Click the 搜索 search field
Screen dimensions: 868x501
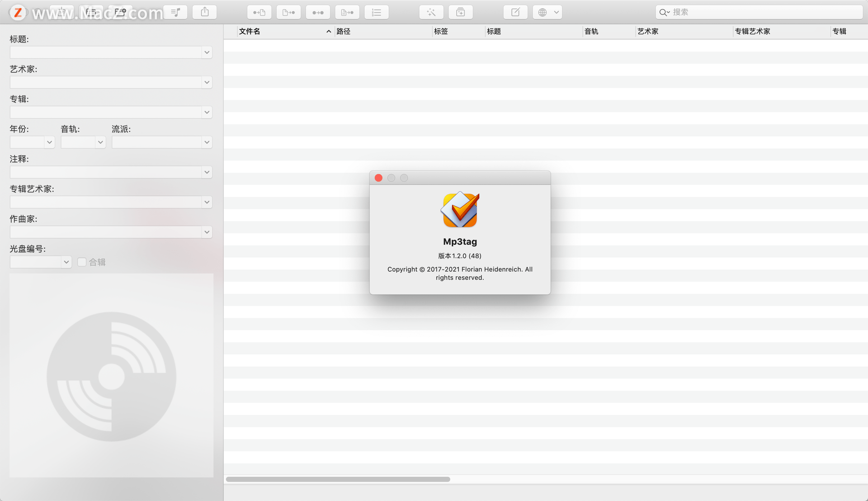[759, 12]
